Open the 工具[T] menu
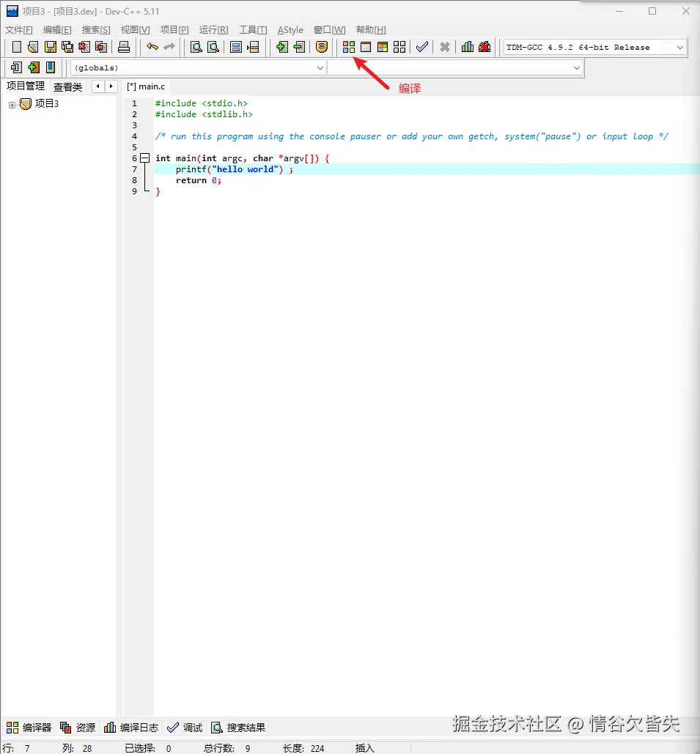700x754 pixels. pyautogui.click(x=253, y=30)
